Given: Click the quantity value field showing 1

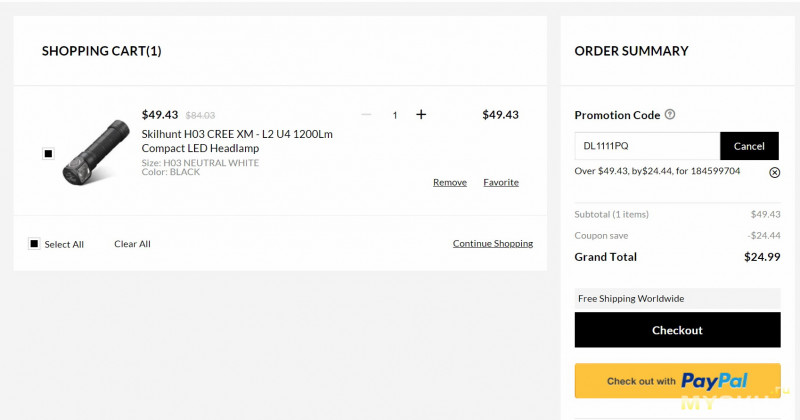Looking at the screenshot, I should tap(394, 115).
